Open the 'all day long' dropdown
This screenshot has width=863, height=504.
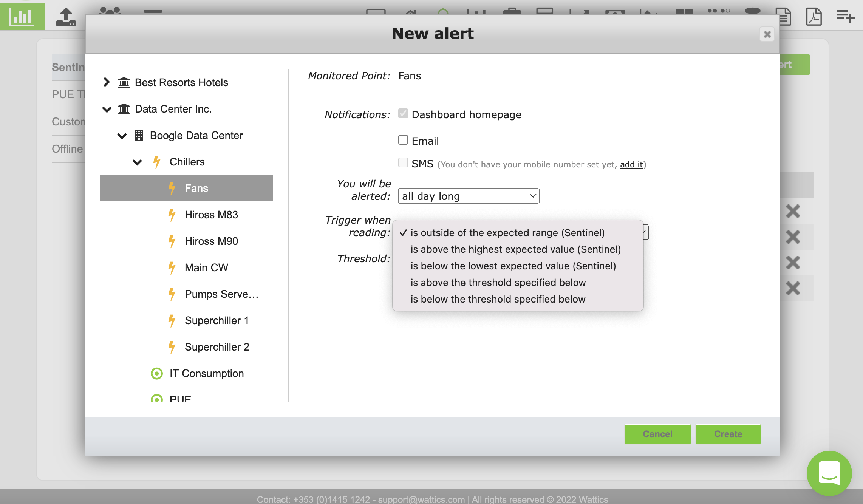(x=469, y=196)
